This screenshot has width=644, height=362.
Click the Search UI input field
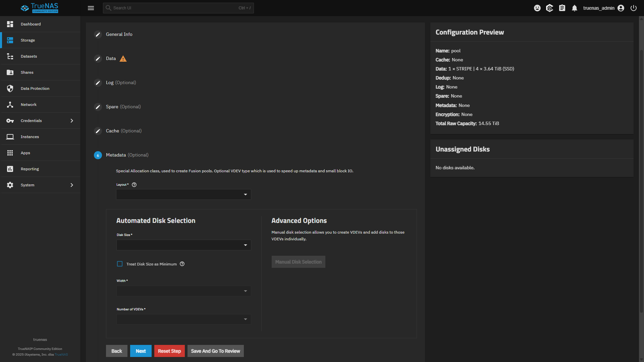(174, 8)
